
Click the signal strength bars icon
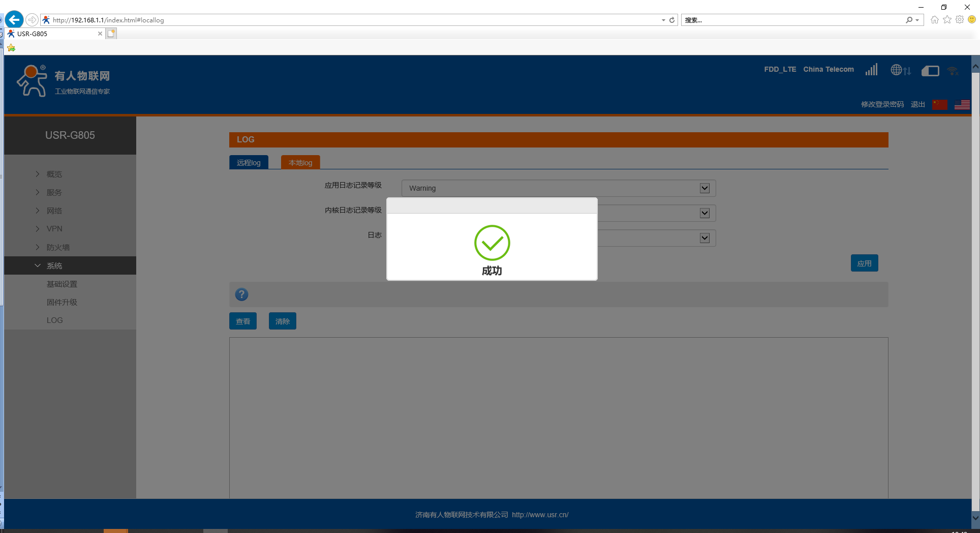tap(871, 70)
